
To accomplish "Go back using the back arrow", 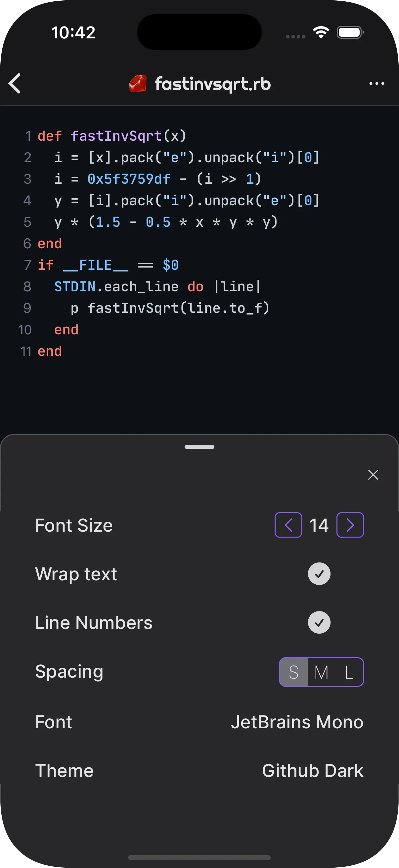I will pyautogui.click(x=15, y=83).
